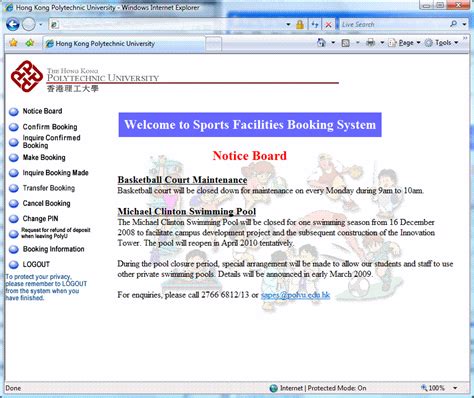Expand the address bar dropdown arrow
The height and width of the screenshot is (398, 474).
click(288, 24)
